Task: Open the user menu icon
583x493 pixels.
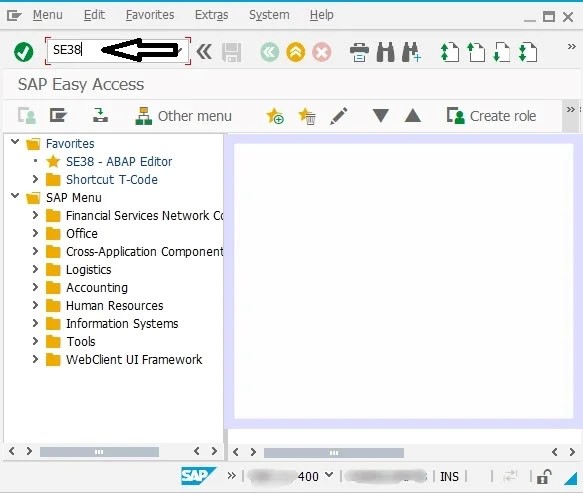Action: [27, 116]
